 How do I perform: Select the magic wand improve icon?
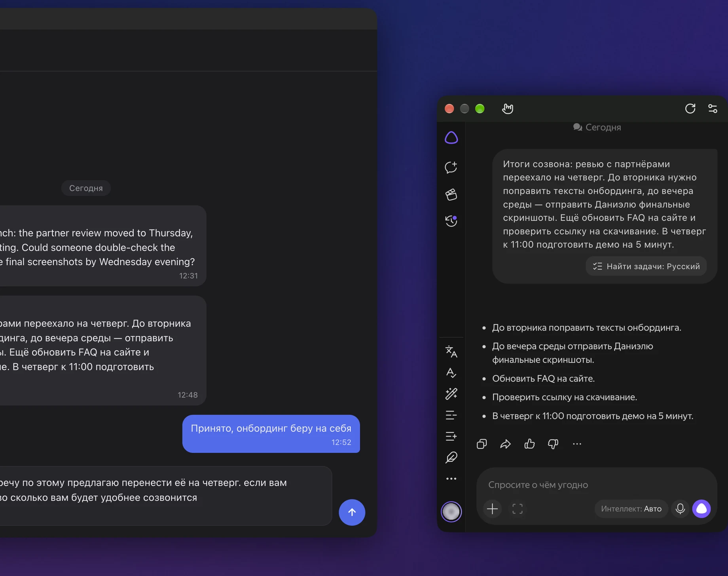click(451, 394)
